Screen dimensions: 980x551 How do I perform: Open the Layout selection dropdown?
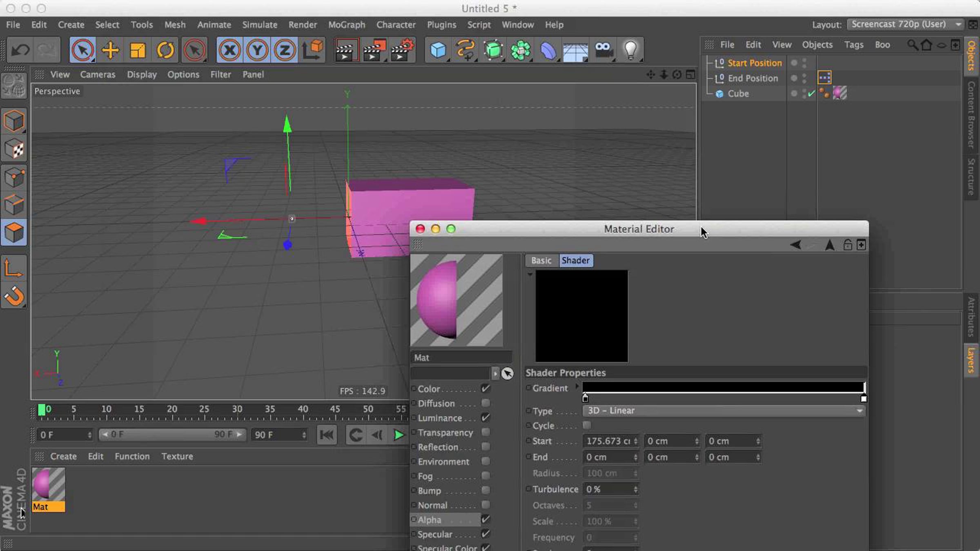point(905,24)
